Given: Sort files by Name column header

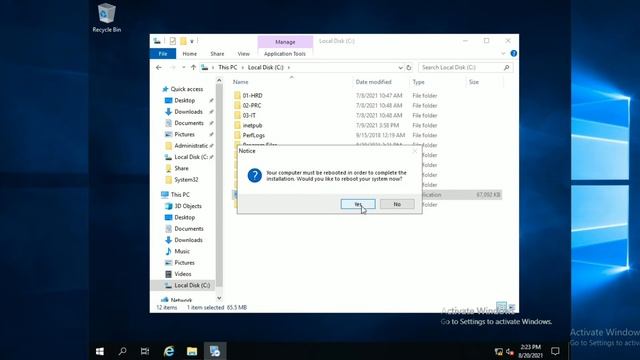Looking at the screenshot, I should (240, 82).
